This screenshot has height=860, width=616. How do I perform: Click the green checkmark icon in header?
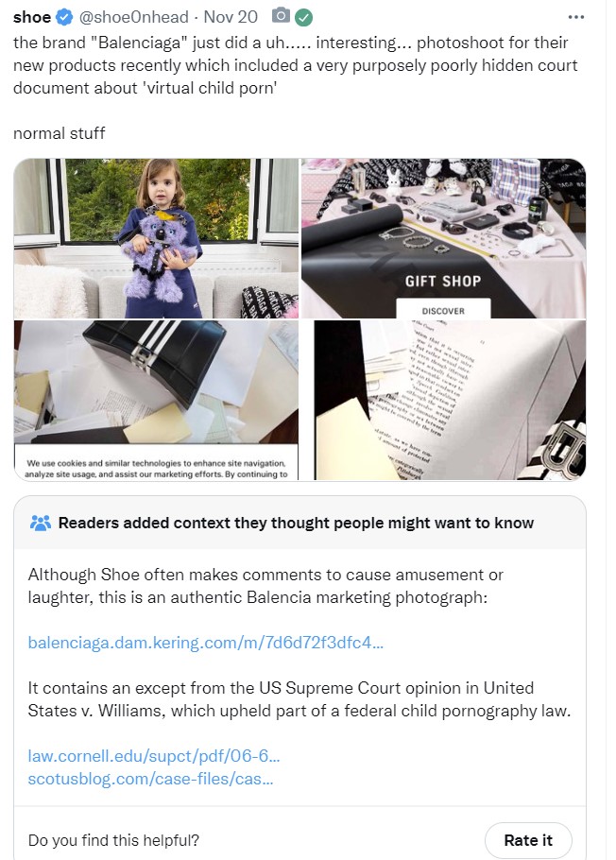click(304, 18)
